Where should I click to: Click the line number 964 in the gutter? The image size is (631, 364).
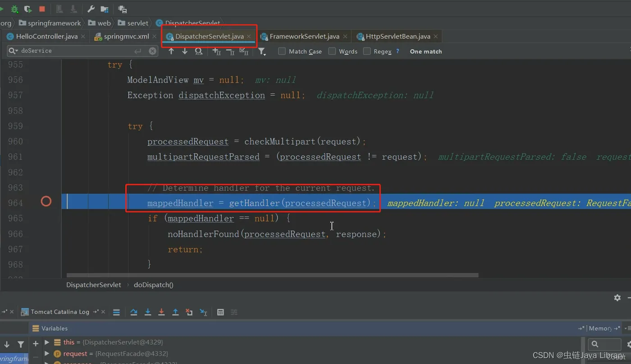coord(15,203)
